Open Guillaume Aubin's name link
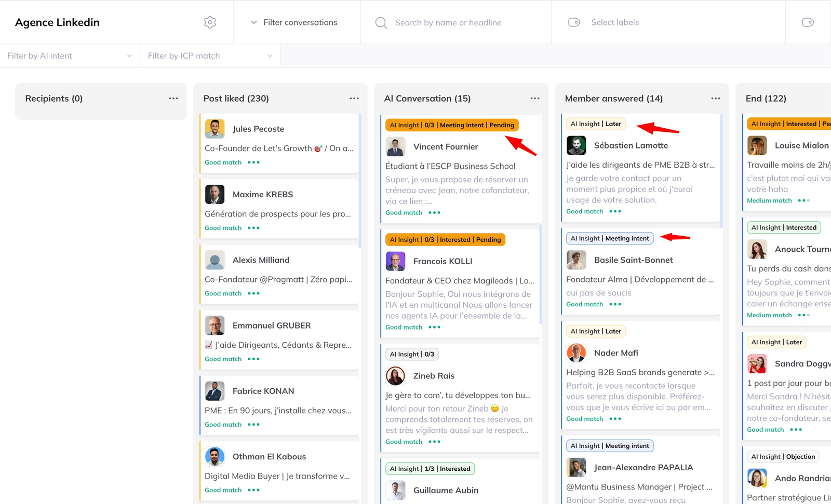The image size is (831, 504). (446, 491)
